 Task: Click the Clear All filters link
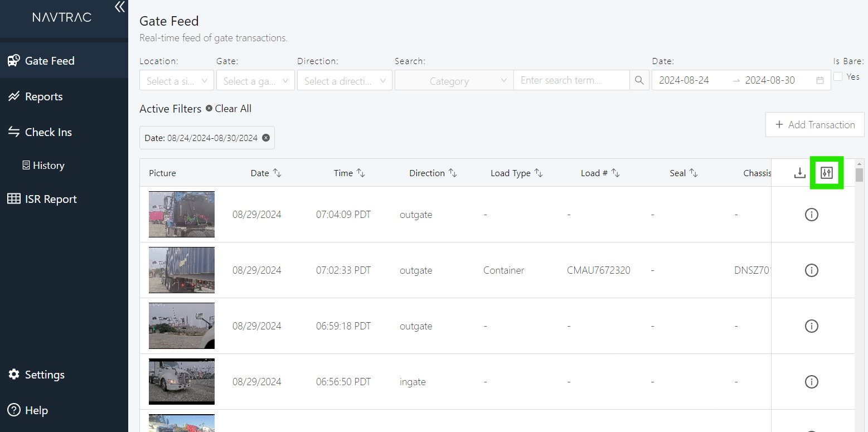(x=232, y=108)
